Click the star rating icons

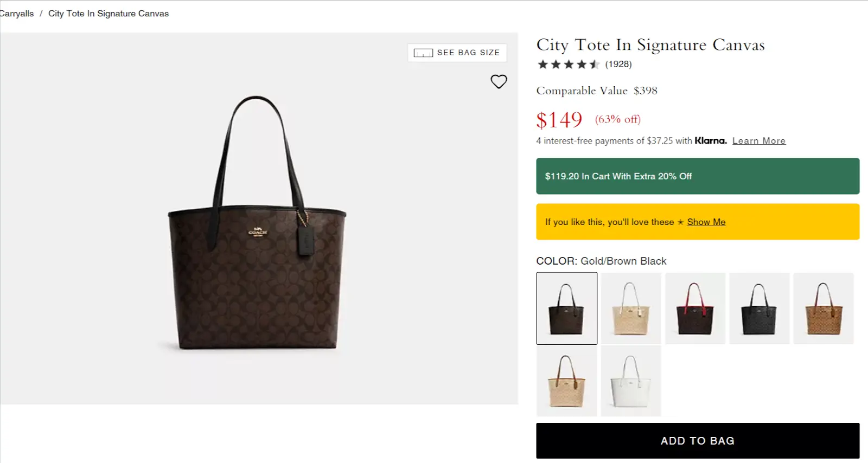pyautogui.click(x=568, y=65)
